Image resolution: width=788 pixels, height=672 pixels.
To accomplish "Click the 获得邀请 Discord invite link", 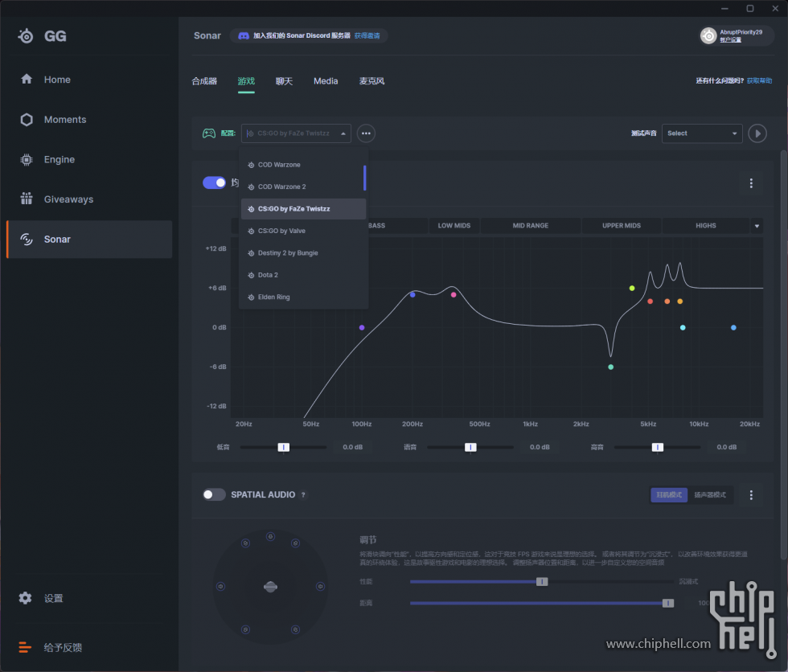I will (x=367, y=35).
